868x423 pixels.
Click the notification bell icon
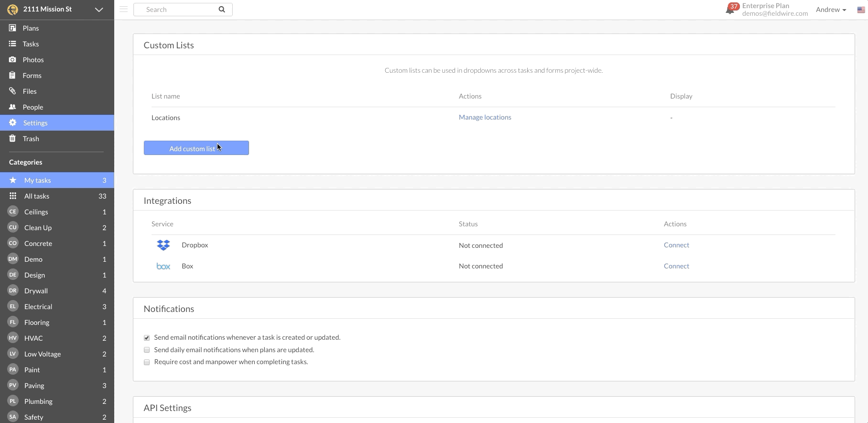729,10
